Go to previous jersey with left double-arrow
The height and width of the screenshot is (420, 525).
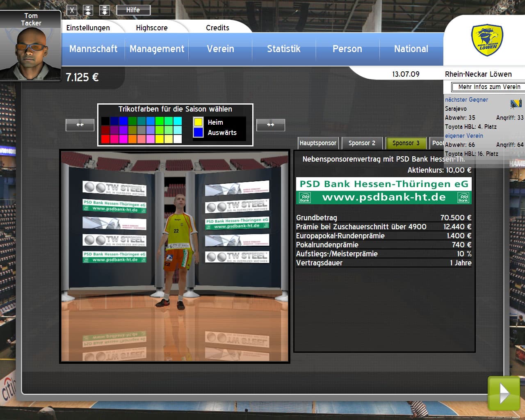80,125
